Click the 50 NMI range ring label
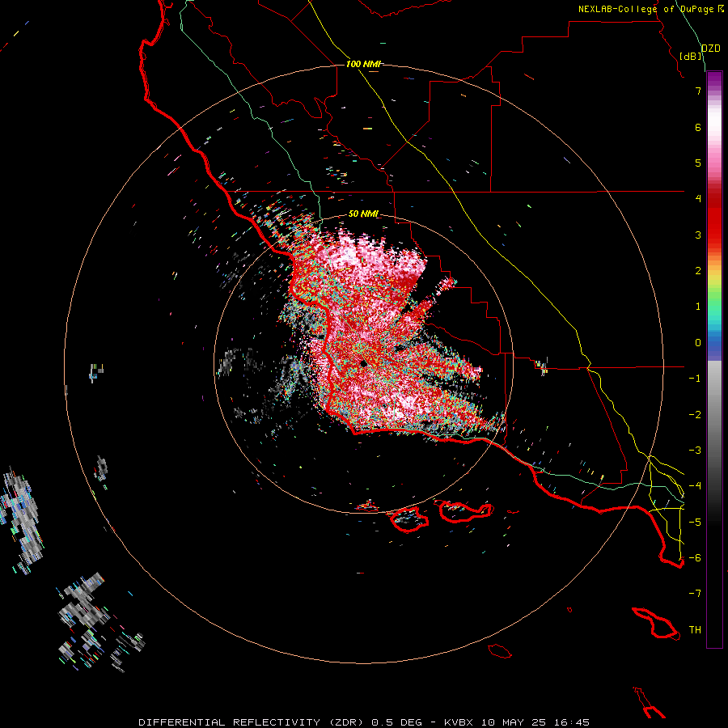Image resolution: width=728 pixels, height=728 pixels. point(363,214)
